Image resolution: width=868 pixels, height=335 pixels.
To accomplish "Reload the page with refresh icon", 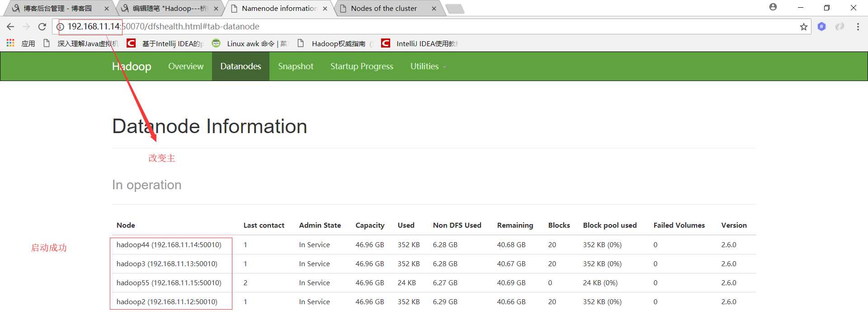I will point(42,27).
